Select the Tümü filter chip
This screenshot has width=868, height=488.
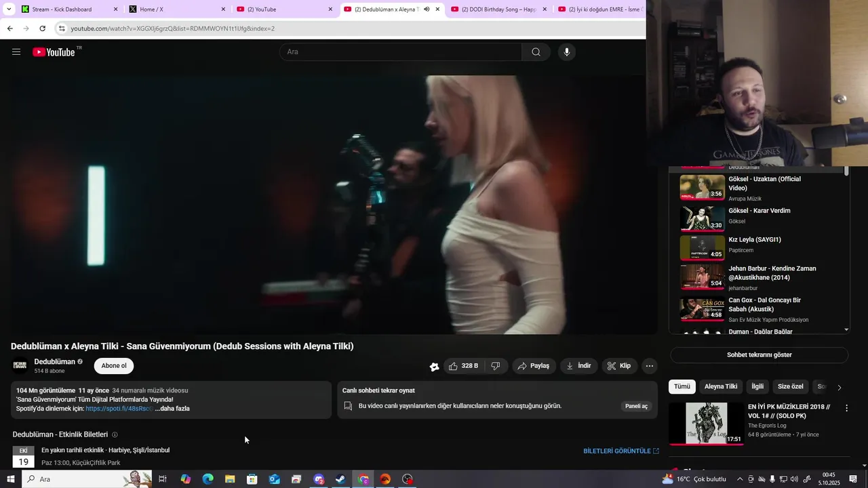pos(682,386)
